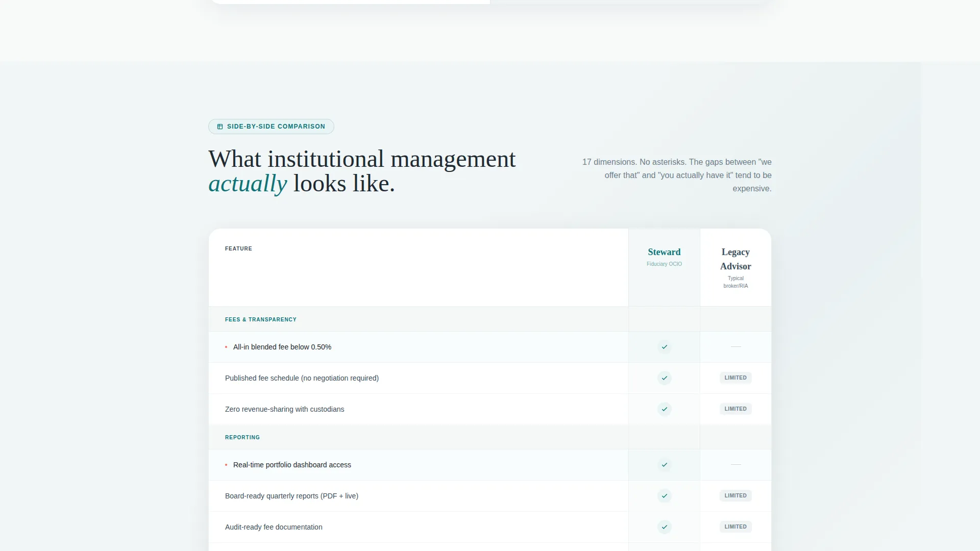980x551 pixels.
Task: Click the italic word 'actually' in the heading
Action: pyautogui.click(x=248, y=184)
